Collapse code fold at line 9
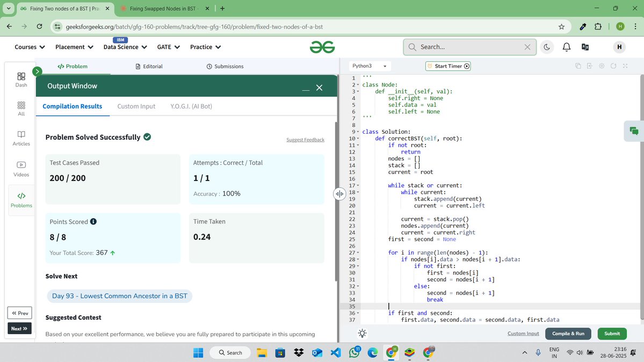Screen dimensions: 644x362 tap(358, 132)
